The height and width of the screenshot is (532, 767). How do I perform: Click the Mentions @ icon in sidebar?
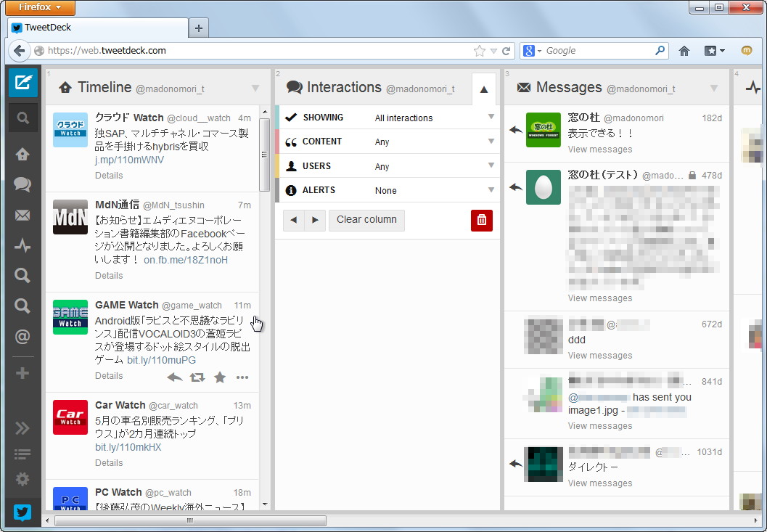(x=22, y=336)
